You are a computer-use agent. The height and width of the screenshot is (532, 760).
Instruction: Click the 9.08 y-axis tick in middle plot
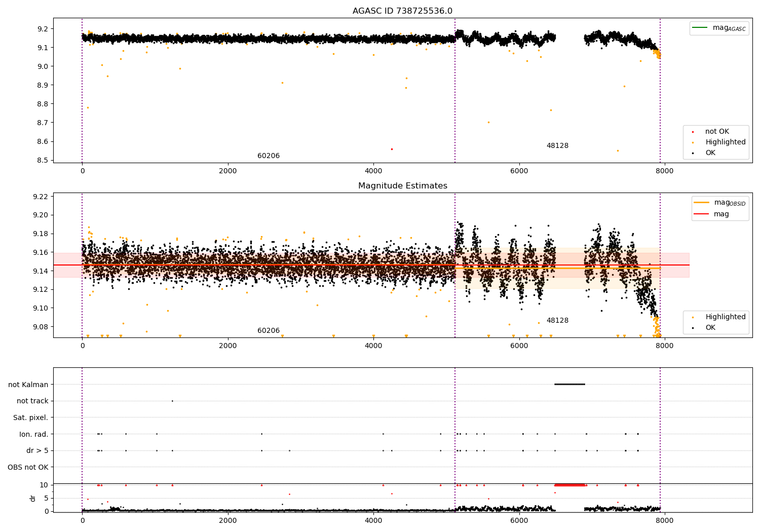coord(42,327)
